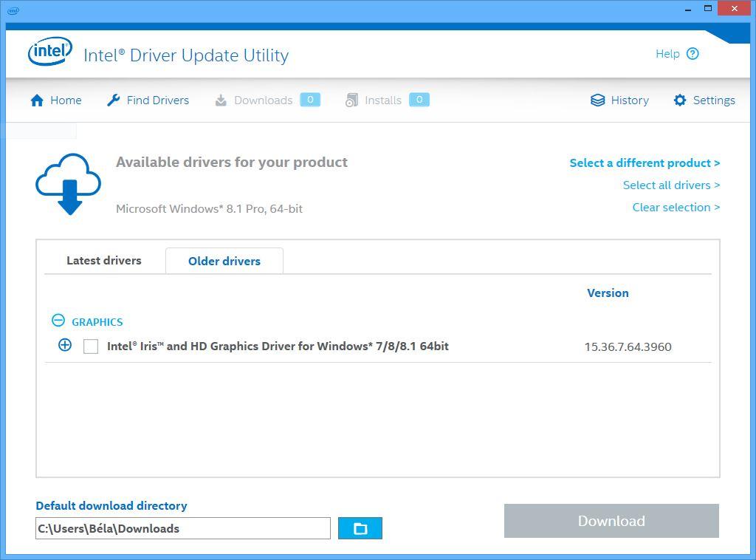Click the History stack icon
This screenshot has width=756, height=560.
click(598, 100)
